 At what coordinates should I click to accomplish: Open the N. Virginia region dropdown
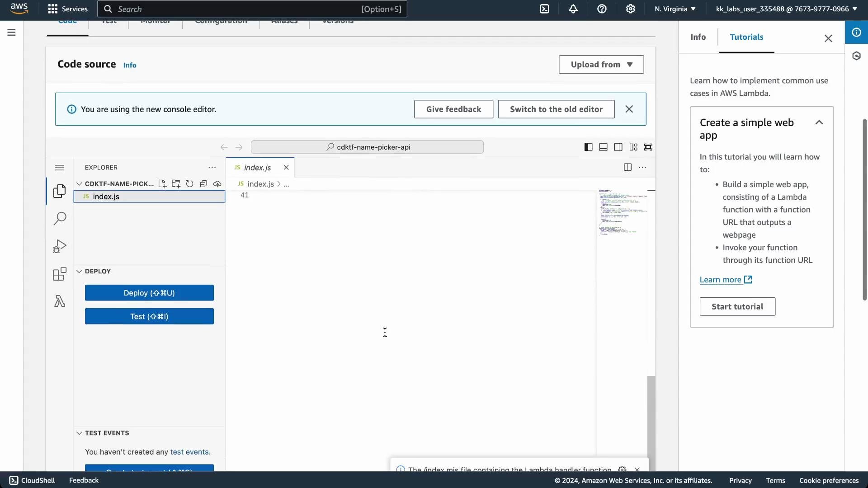(x=675, y=9)
